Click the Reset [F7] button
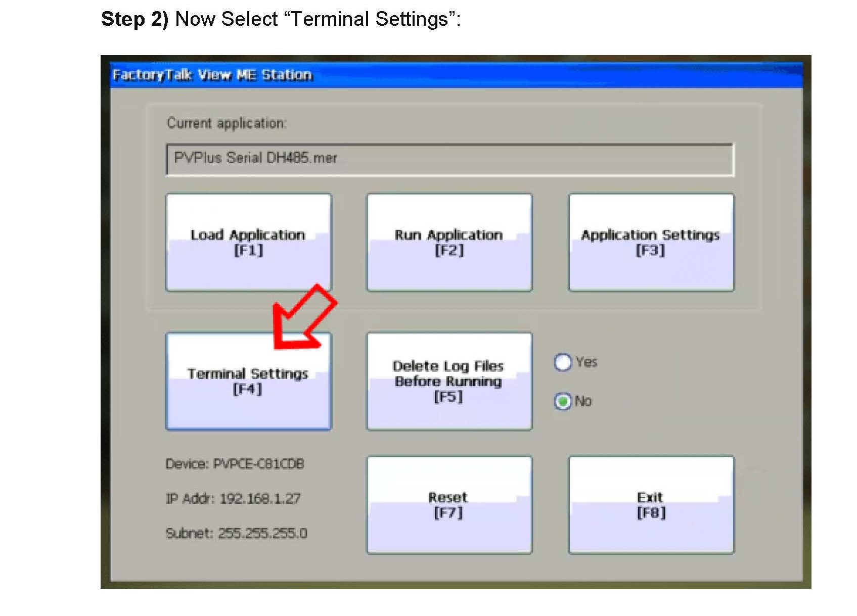The image size is (857, 616). 449,505
